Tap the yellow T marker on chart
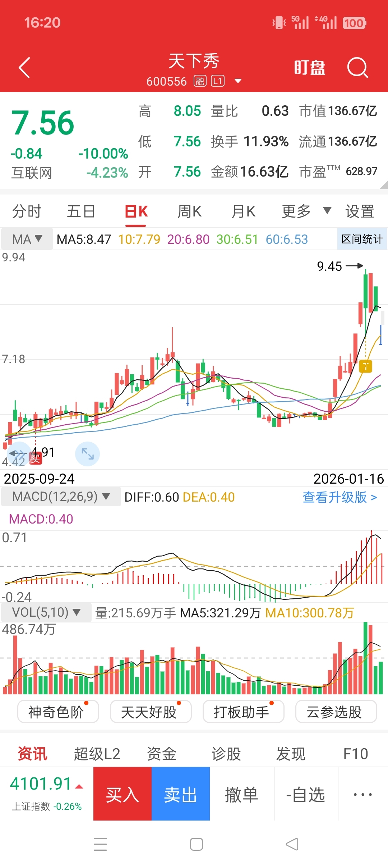Viewport: 388px width, 868px height. tap(366, 366)
